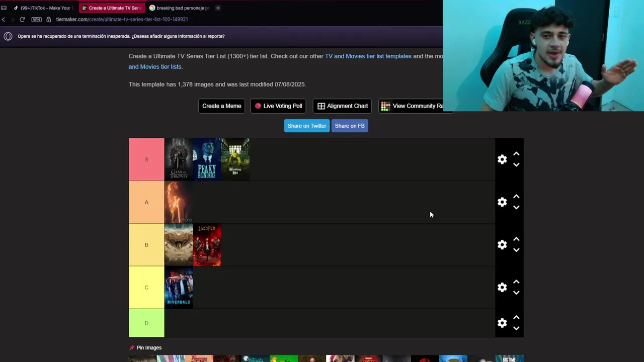
Task: Select Game of Thrones poster in S tier
Action: 179,159
